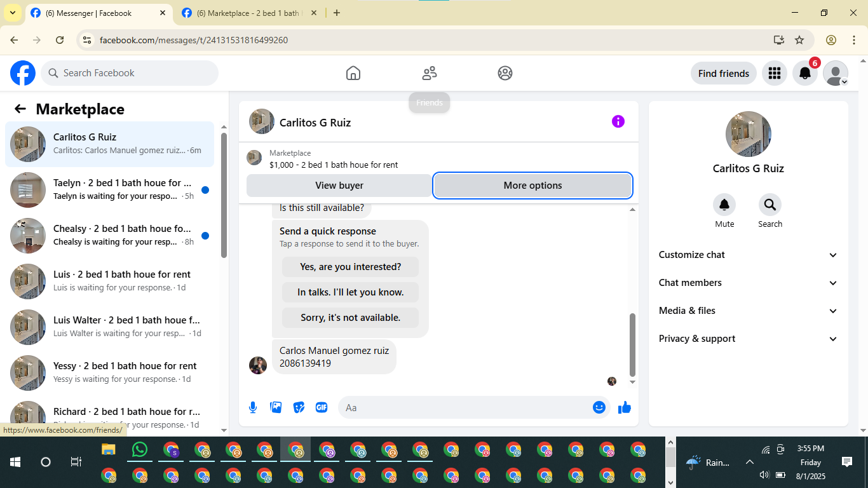The image size is (868, 488).
Task: Open the Facebook menu grid icon
Action: pyautogui.click(x=774, y=73)
